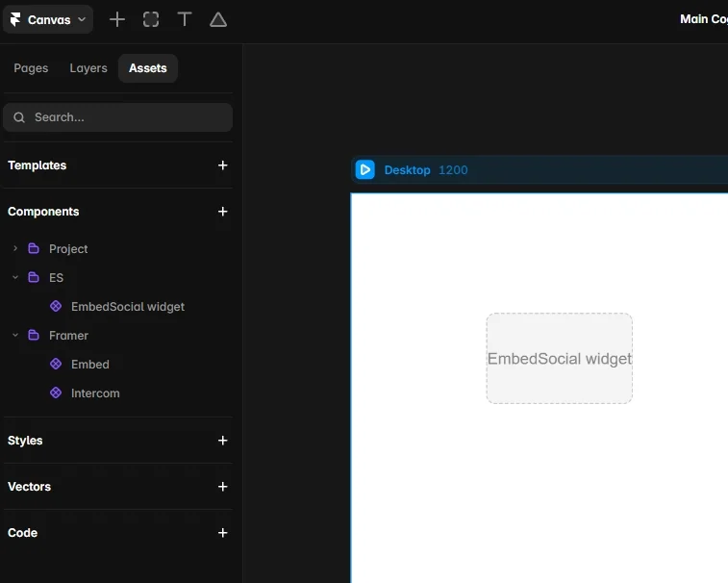
Task: Switch to the Layers tab
Action: [x=88, y=68]
